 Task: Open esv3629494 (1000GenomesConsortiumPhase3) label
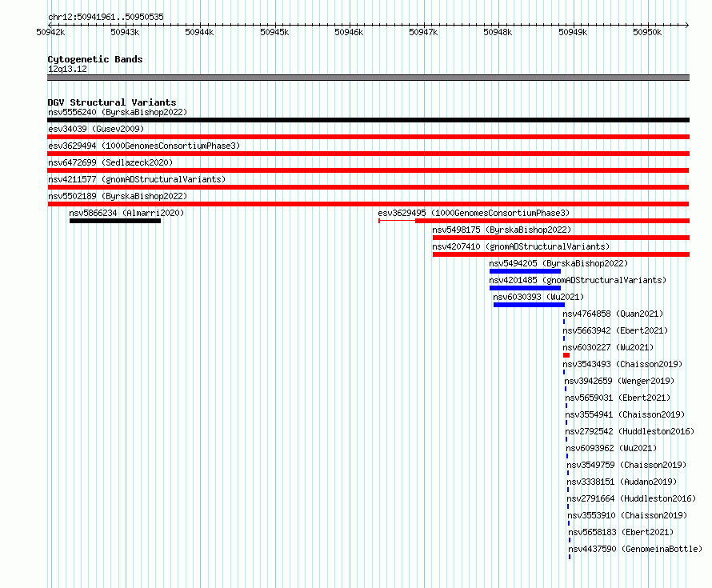pyautogui.click(x=144, y=146)
